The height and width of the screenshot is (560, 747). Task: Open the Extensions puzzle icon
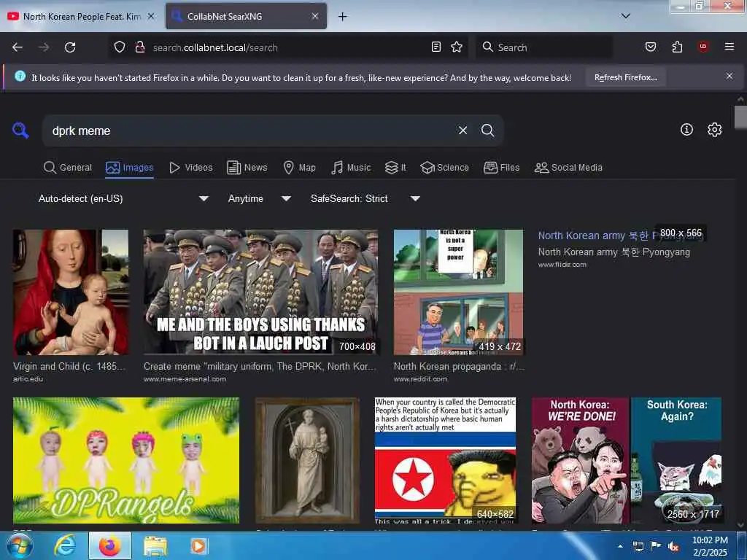[677, 47]
